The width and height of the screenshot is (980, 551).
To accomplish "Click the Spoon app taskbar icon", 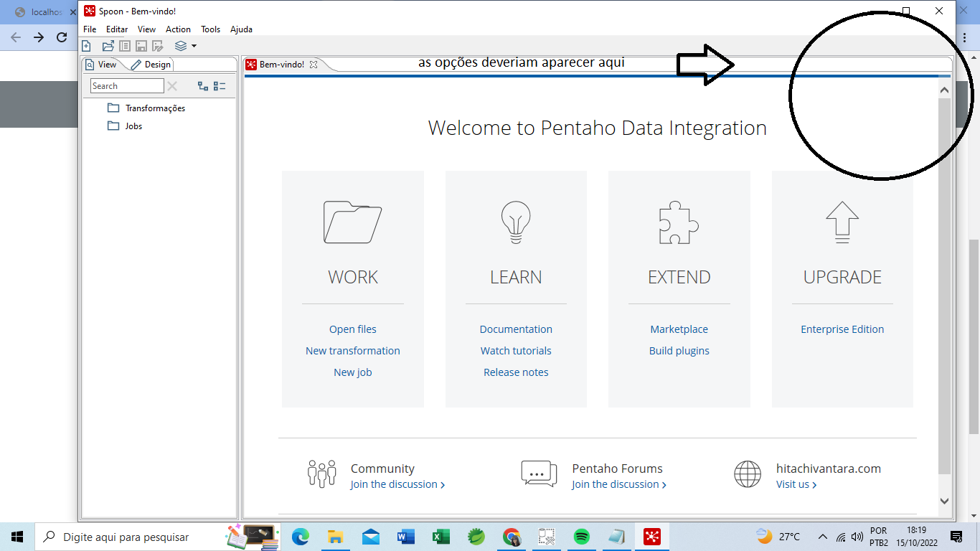I will pos(652,537).
